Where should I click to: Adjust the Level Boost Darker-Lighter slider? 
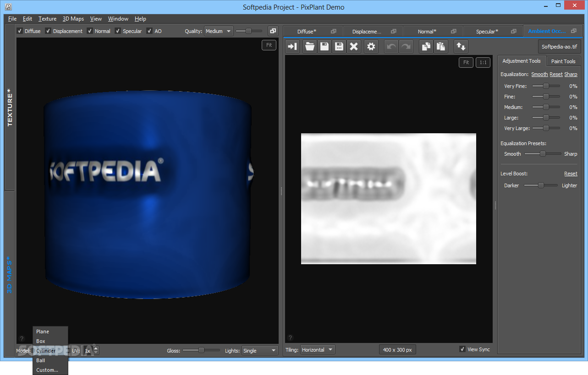(541, 185)
